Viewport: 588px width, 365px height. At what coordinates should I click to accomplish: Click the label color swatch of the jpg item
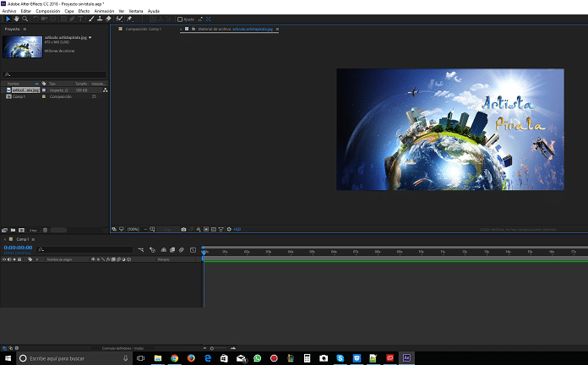[44, 90]
